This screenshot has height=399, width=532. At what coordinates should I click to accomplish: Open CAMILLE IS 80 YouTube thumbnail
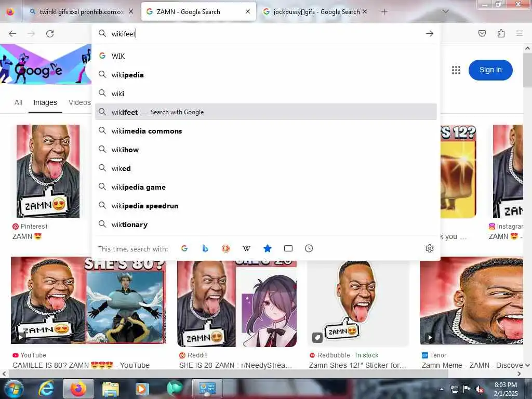[x=88, y=300]
